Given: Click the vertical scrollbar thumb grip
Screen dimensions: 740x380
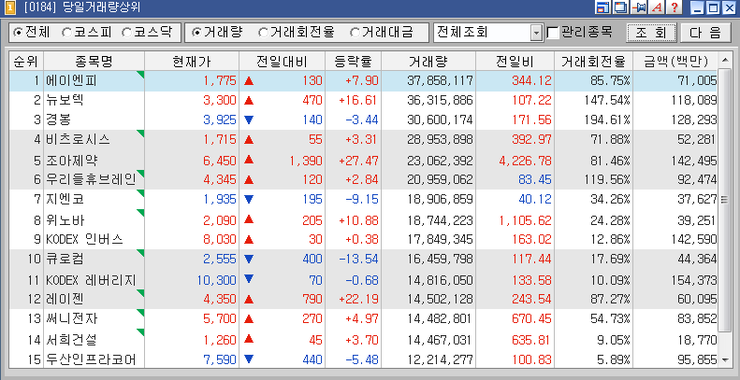Looking at the screenshot, I should pos(724,200).
